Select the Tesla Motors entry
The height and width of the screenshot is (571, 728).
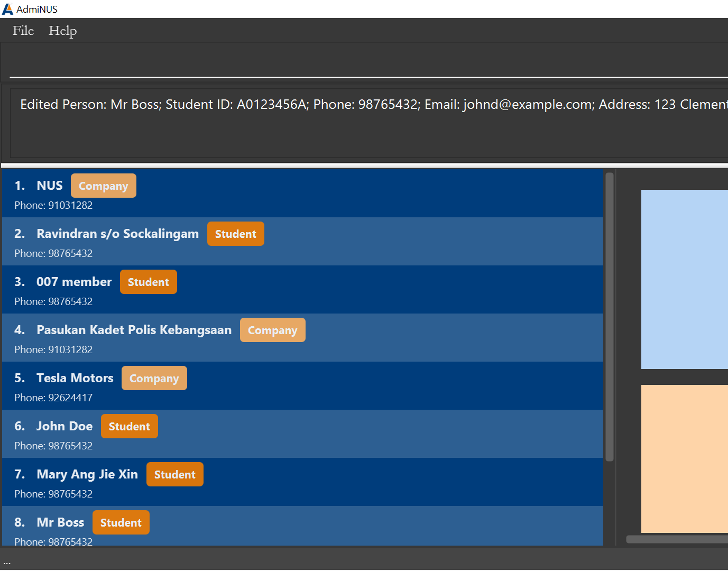pos(302,385)
